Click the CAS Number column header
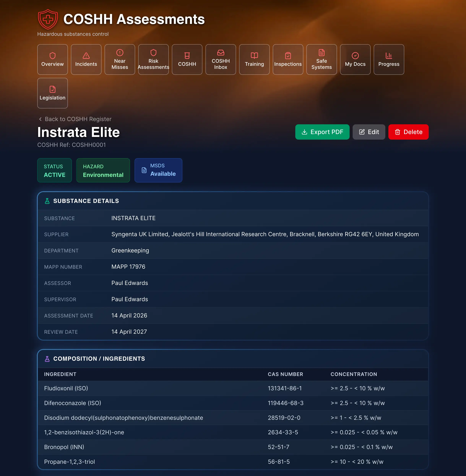Screen dimensions: 466x476 pos(285,374)
